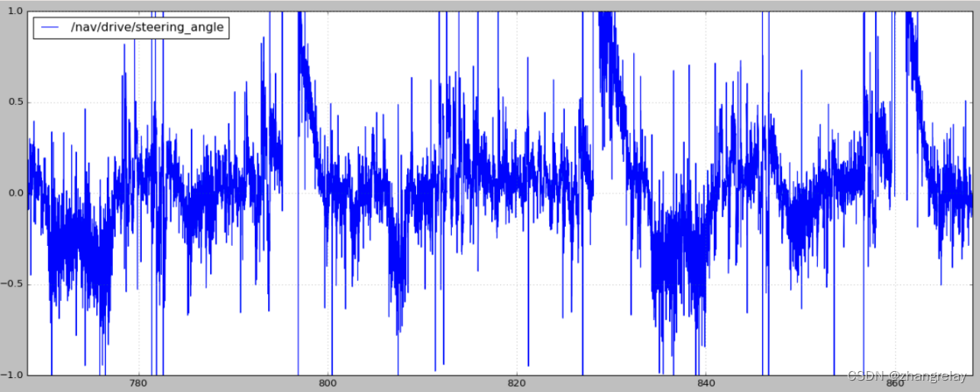Viewport: 980px width, 392px height.
Task: Click the 0.0 y-axis tick label
Action: pyautogui.click(x=17, y=193)
